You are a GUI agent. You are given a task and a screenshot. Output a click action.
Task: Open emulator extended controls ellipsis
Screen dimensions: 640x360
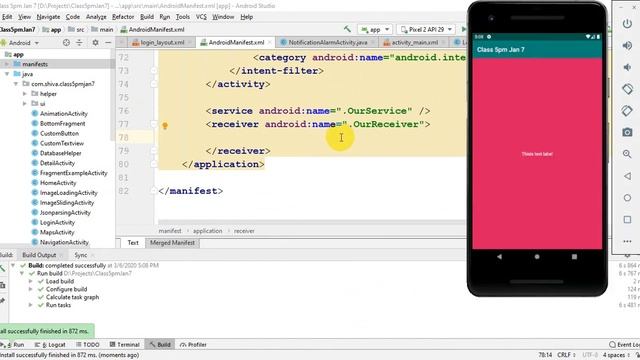tap(627, 241)
